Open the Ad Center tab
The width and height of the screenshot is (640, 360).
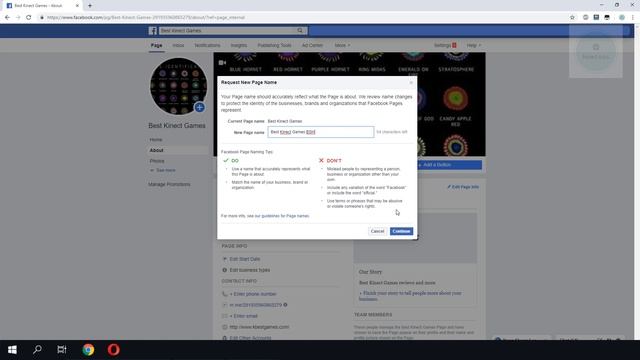(312, 45)
